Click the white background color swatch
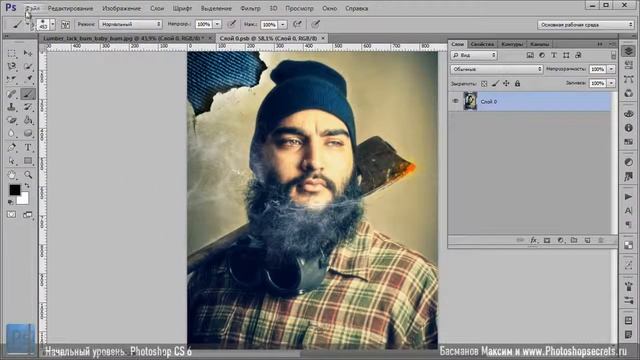Screen dimensions: 640x360 (24, 200)
